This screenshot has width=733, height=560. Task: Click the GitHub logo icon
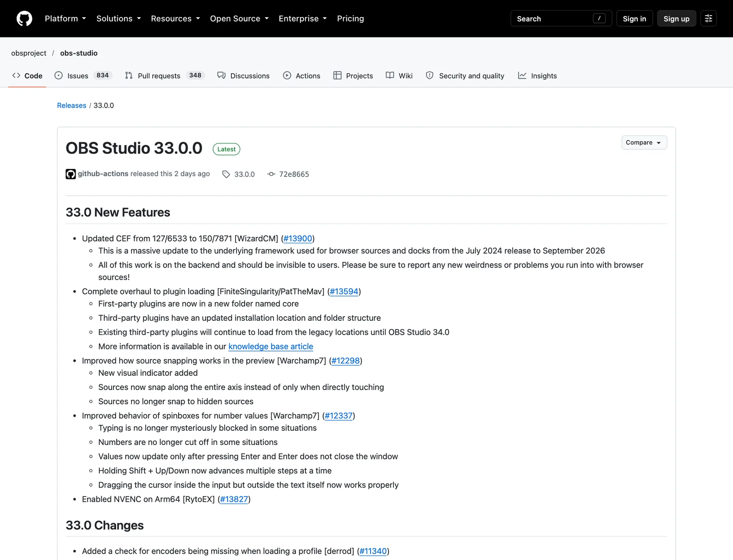(24, 18)
